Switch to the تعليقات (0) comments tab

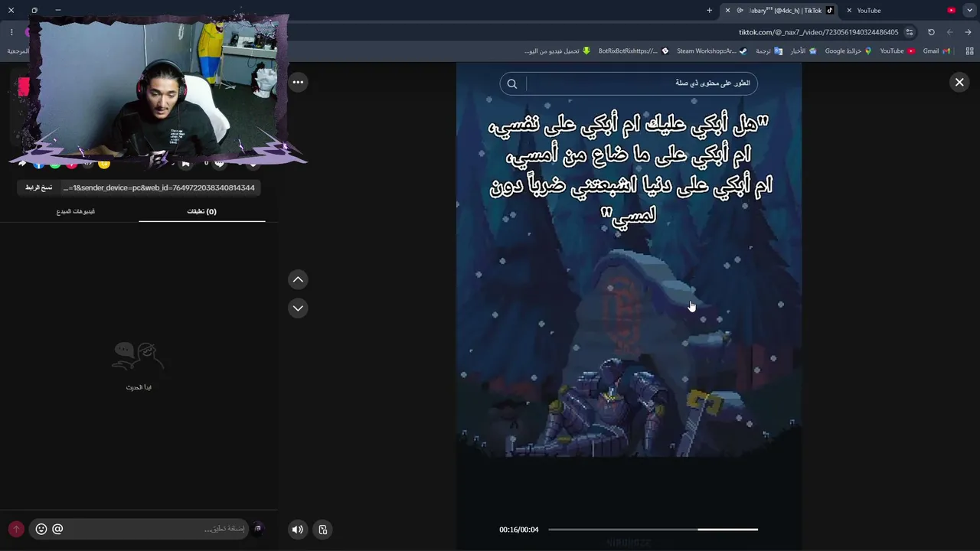click(x=202, y=211)
